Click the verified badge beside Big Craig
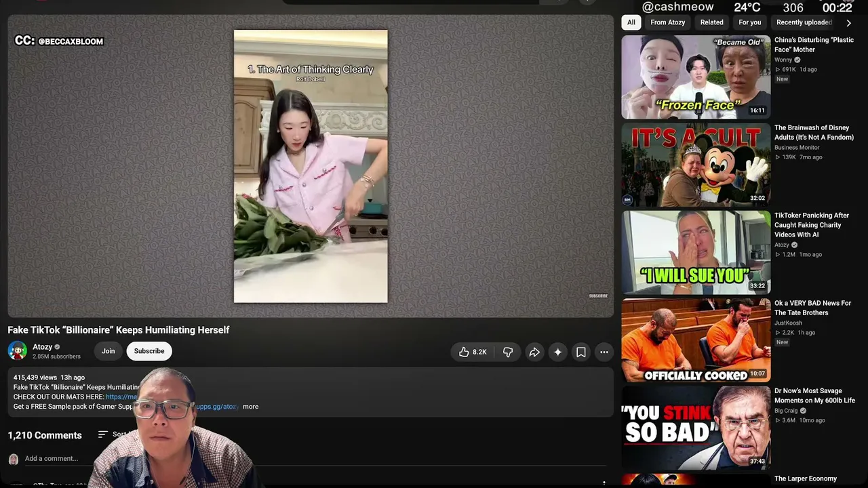This screenshot has width=868, height=488. [804, 411]
